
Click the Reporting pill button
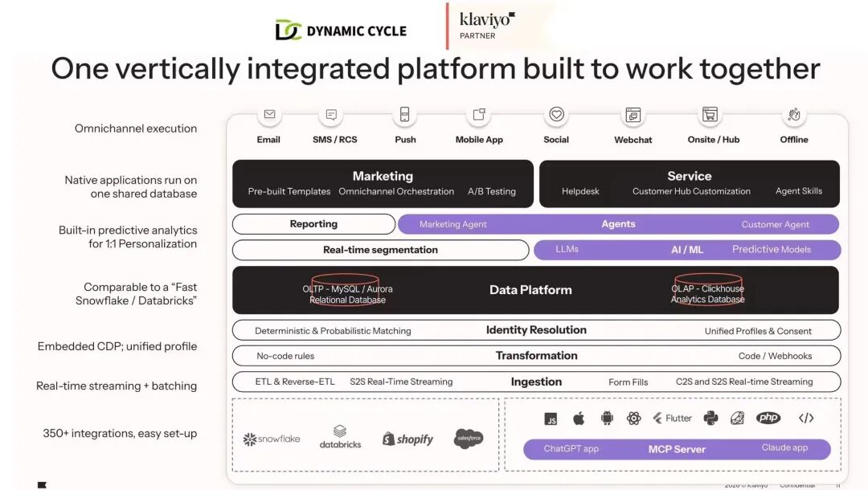313,224
